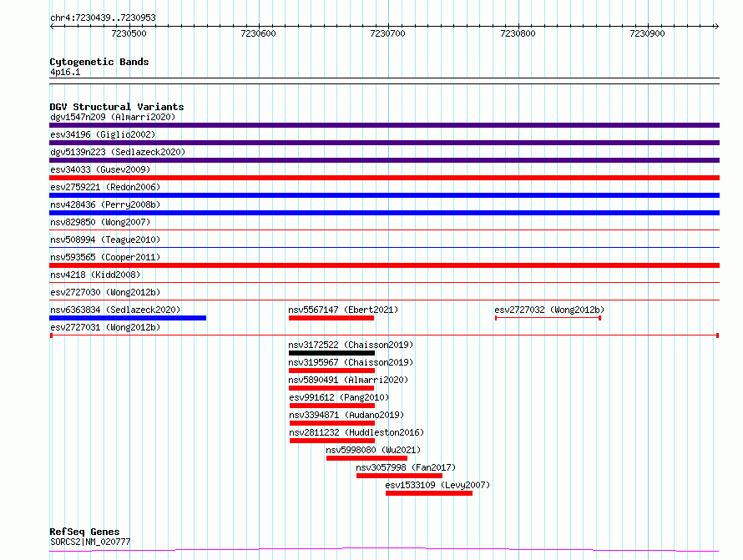The width and height of the screenshot is (743, 560).
Task: Click the SORCS2|NM_020777 gene label
Action: [90, 542]
